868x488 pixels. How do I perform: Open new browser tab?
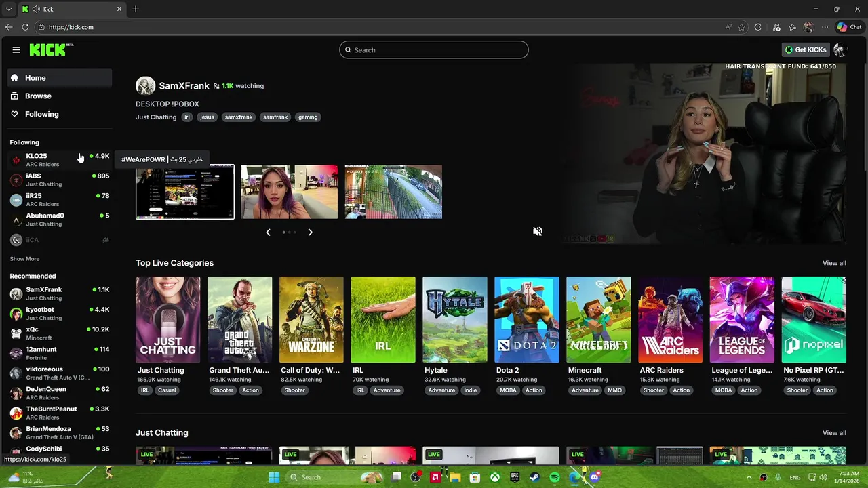(136, 9)
